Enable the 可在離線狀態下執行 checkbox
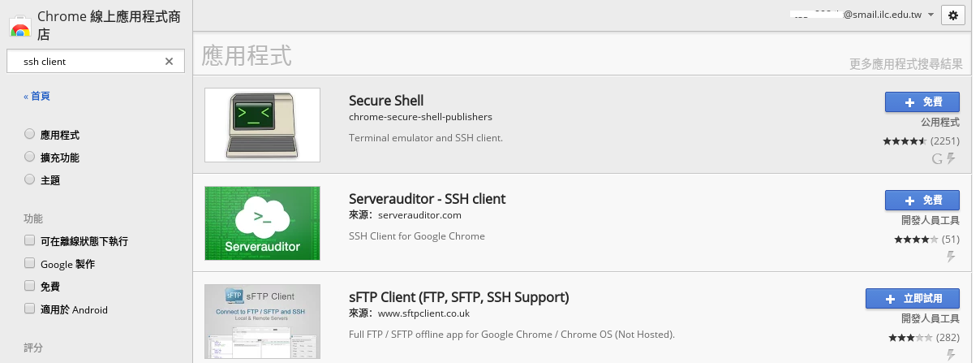This screenshot has height=363, width=980. point(30,241)
